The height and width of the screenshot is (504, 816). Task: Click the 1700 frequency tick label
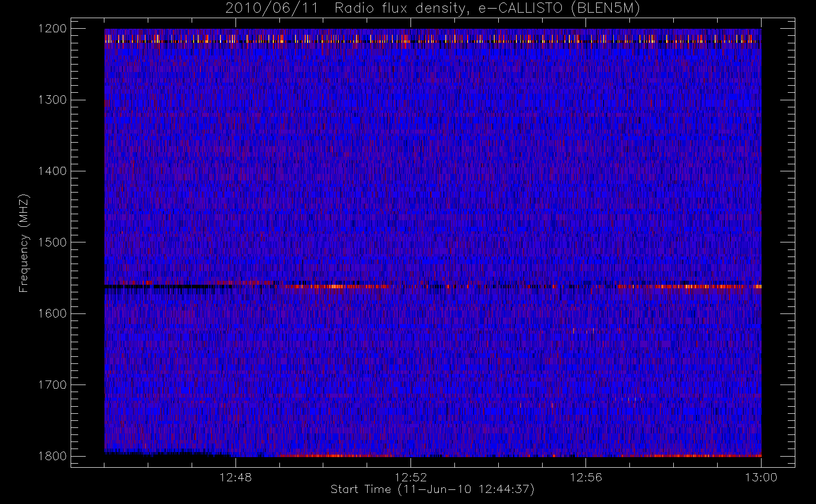click(x=52, y=385)
